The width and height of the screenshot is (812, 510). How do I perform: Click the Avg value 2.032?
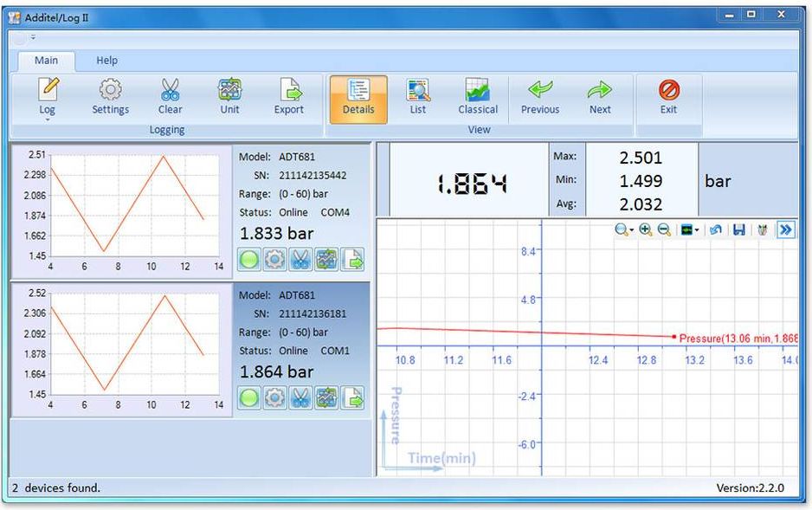[641, 204]
